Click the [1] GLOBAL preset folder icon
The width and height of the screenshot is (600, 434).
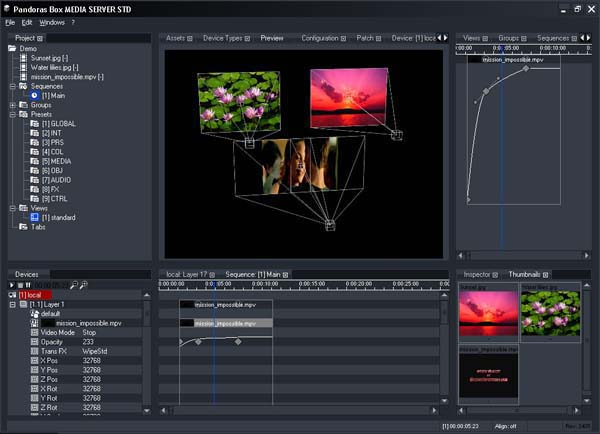(x=34, y=124)
